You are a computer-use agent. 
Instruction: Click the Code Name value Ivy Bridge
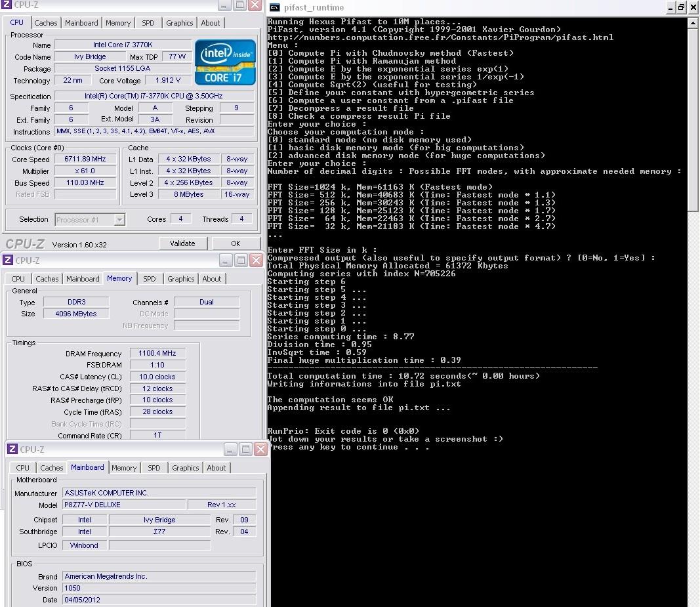(90, 56)
